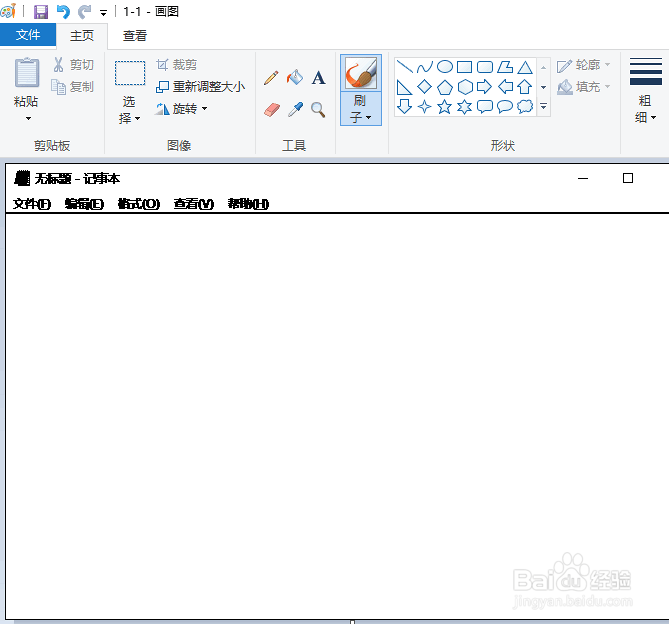The image size is (669, 624).
Task: Select the Diamond shape
Action: tap(425, 87)
